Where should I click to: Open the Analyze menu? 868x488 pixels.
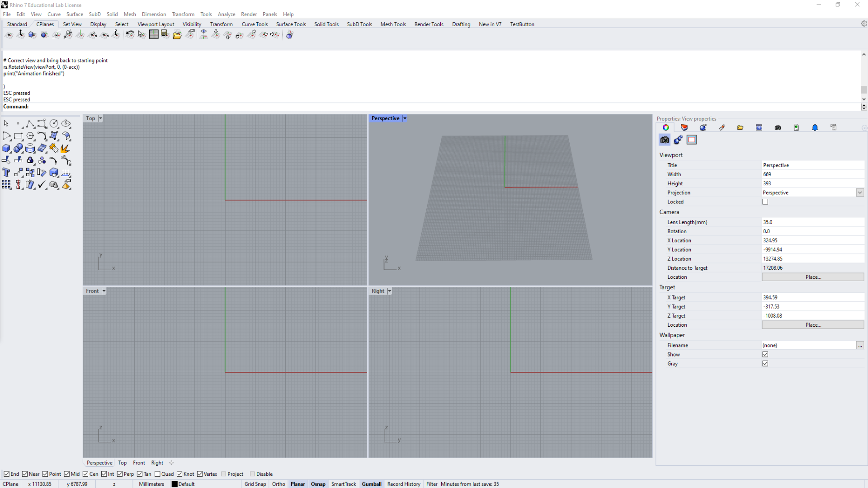(226, 14)
